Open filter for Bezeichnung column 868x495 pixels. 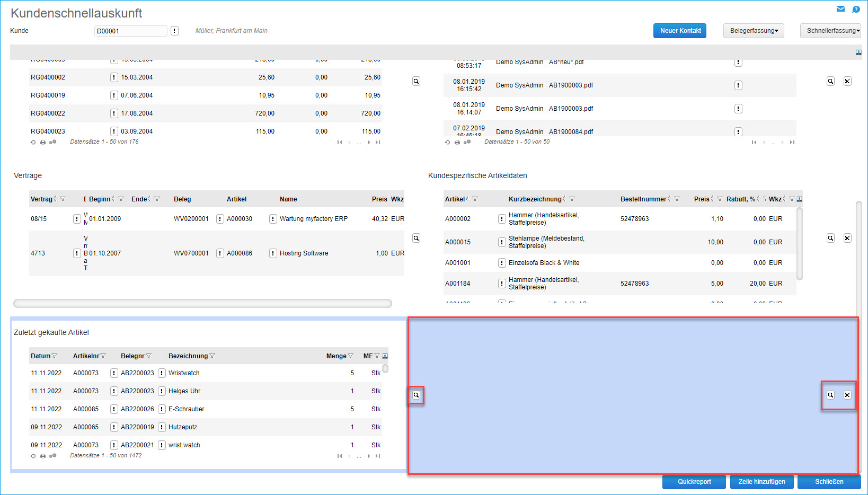point(212,356)
